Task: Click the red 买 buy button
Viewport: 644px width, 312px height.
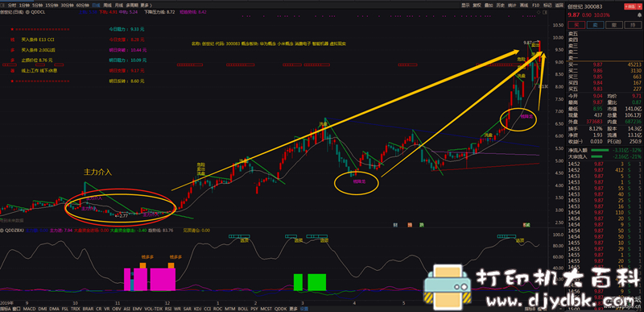Action: coord(576,25)
